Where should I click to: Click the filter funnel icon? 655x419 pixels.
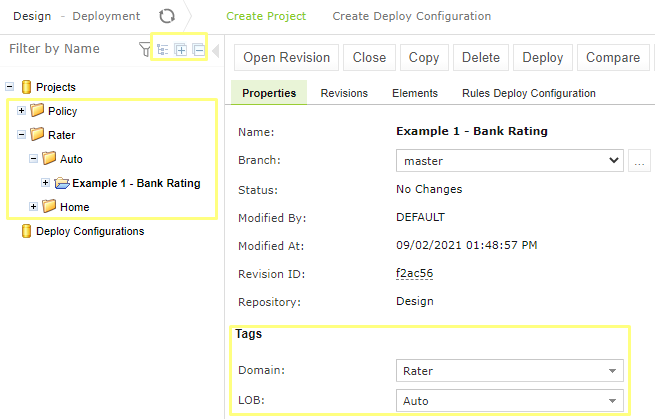click(x=144, y=49)
